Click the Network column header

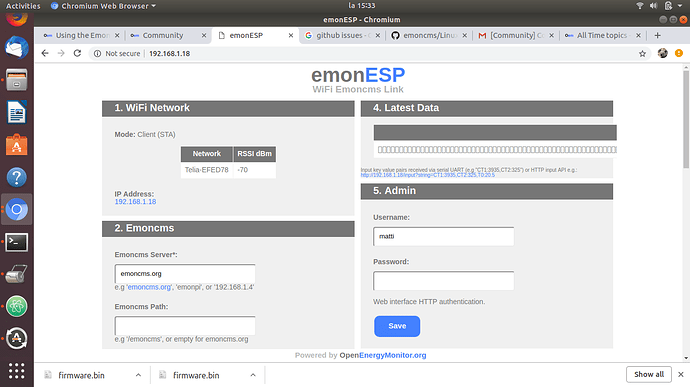pos(206,154)
